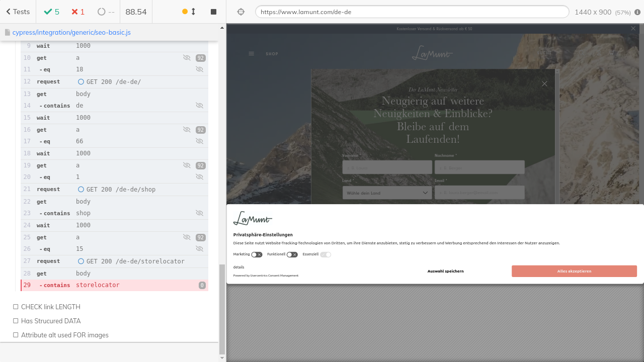
Task: Click the SHOP menu item
Action: point(272,54)
